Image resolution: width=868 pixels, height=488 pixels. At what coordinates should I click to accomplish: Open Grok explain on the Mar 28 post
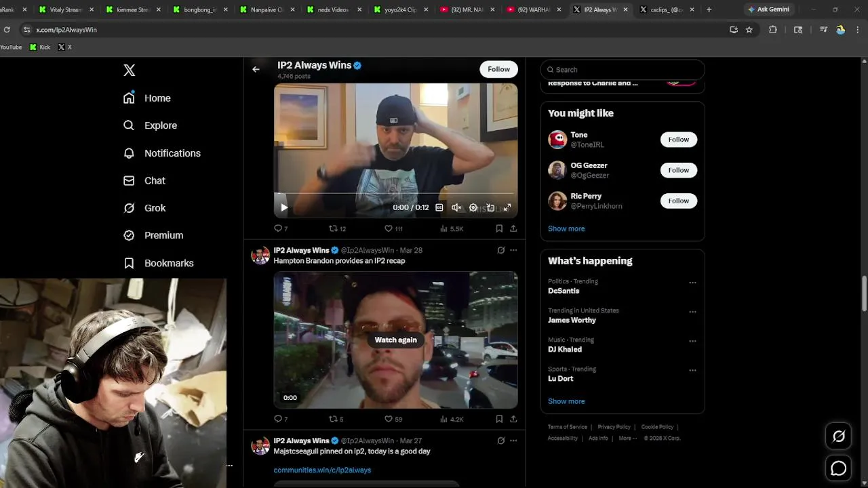(x=501, y=250)
